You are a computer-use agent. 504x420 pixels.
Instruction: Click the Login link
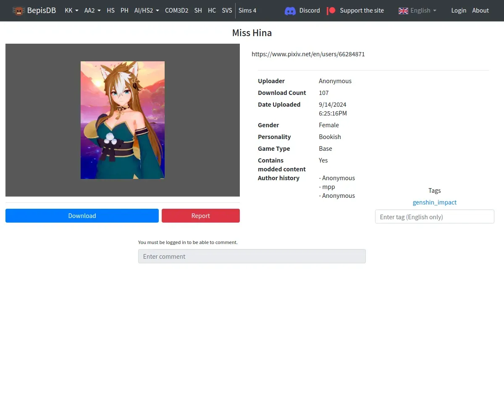pos(459,10)
